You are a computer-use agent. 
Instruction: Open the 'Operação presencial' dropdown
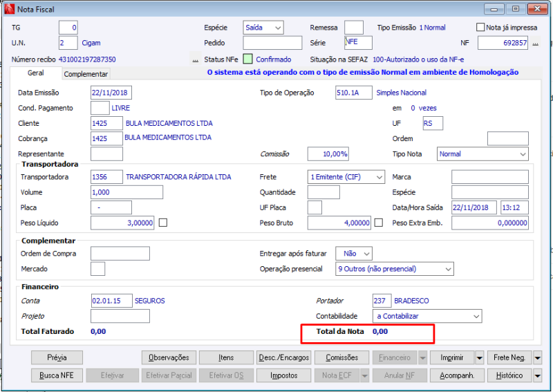pyautogui.click(x=395, y=269)
